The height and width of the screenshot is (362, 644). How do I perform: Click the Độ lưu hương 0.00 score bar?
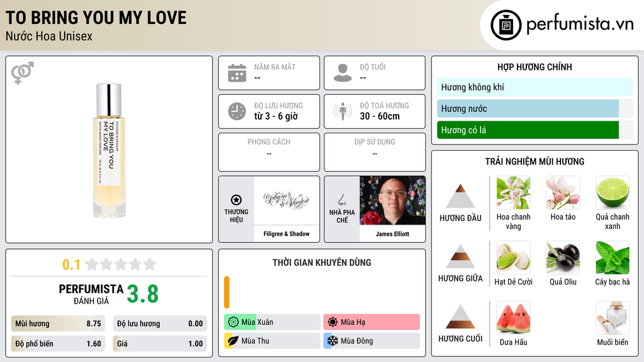coord(160,324)
